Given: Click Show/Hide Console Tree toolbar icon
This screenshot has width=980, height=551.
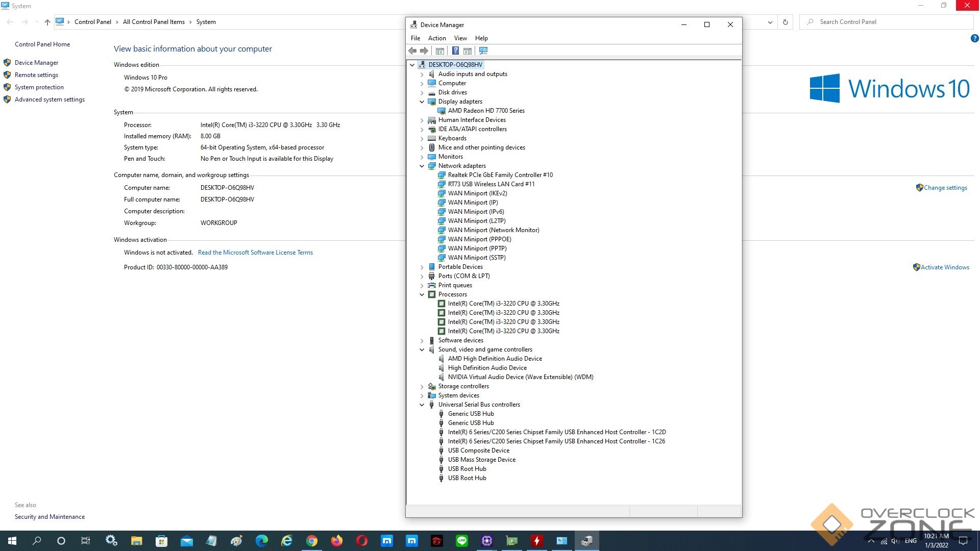Looking at the screenshot, I should point(440,51).
